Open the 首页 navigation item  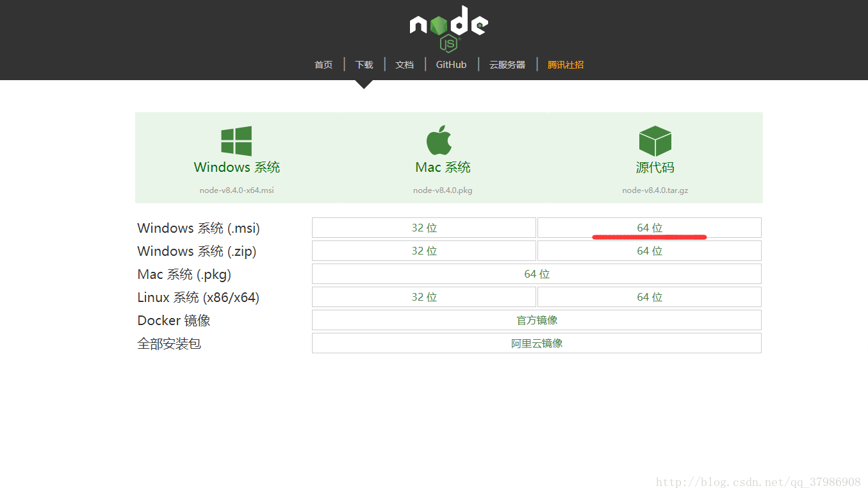tap(323, 65)
